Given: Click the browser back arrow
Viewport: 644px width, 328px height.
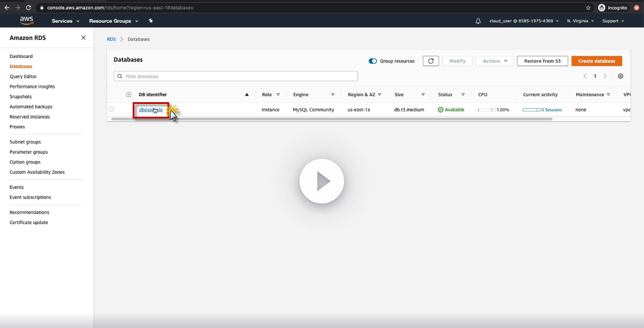Looking at the screenshot, I should (x=7, y=8).
